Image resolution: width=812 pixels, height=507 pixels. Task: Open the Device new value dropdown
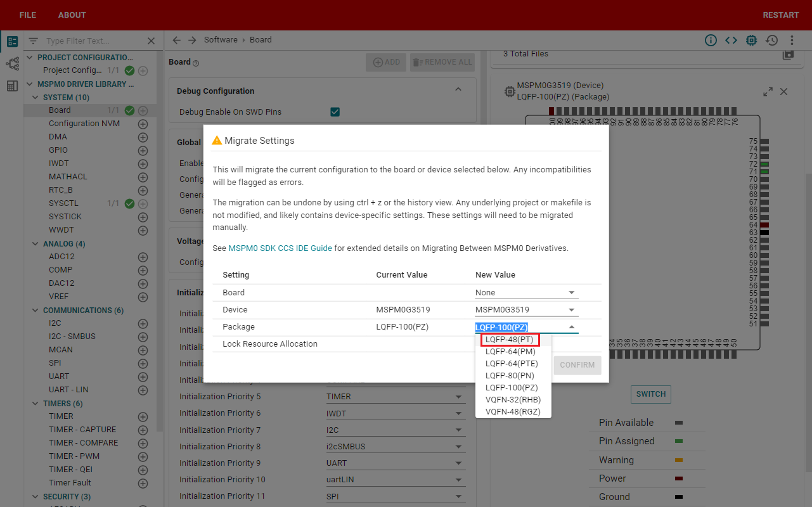click(527, 310)
